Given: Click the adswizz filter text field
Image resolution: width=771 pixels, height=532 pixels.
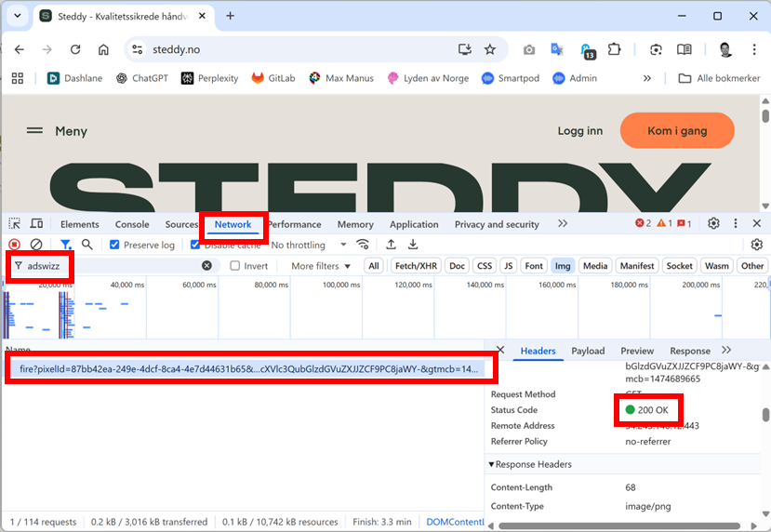Looking at the screenshot, I should pos(107,266).
